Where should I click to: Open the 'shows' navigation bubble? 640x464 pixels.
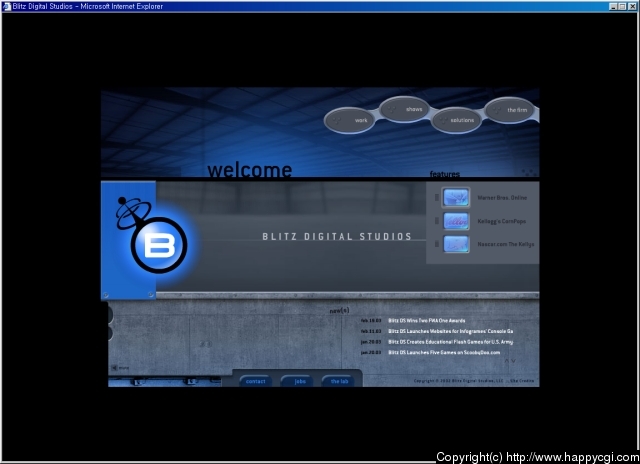pos(404,109)
